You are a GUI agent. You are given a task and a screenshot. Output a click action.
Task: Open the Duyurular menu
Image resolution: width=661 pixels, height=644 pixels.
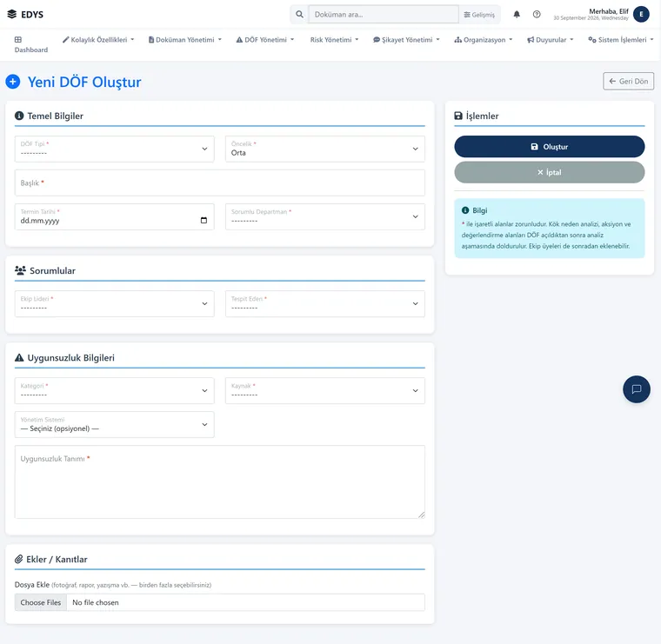coord(551,40)
